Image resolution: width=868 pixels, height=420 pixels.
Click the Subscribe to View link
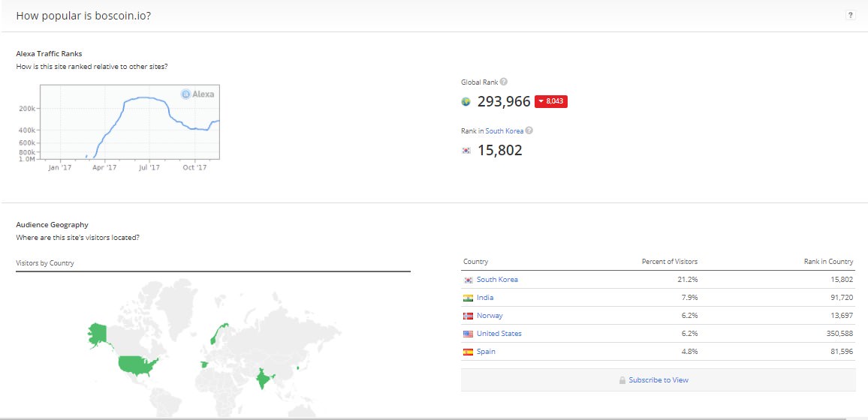click(659, 380)
